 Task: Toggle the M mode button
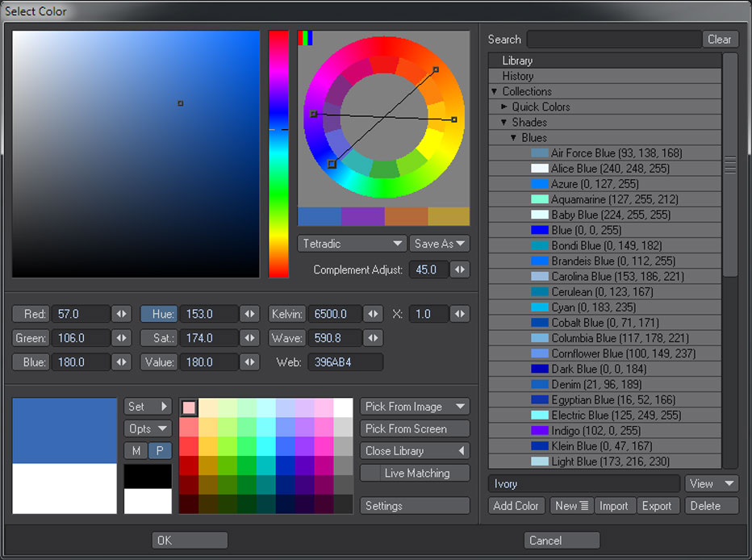[136, 450]
